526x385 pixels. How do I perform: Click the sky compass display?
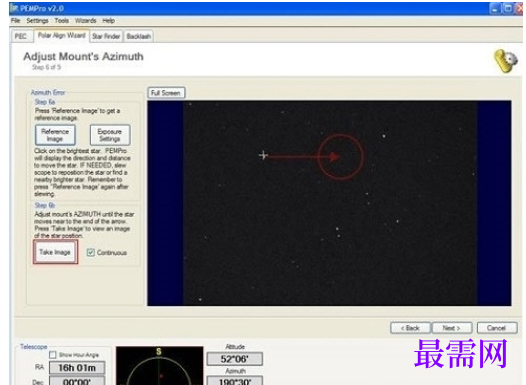[x=160, y=366]
